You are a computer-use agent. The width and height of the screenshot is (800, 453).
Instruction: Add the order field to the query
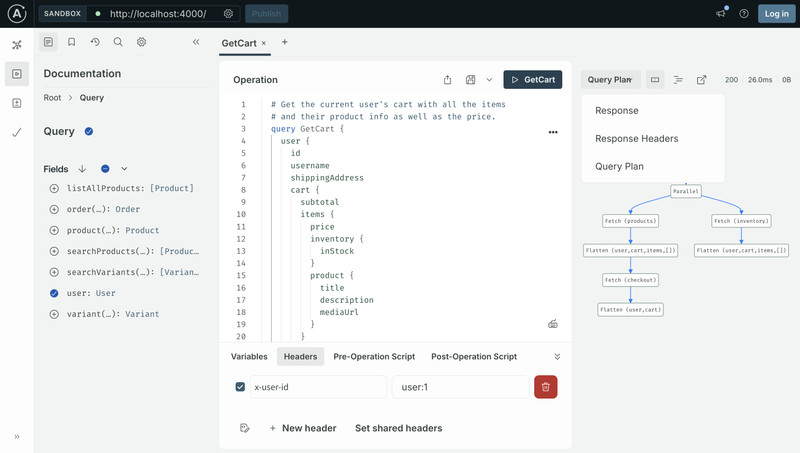click(x=54, y=209)
